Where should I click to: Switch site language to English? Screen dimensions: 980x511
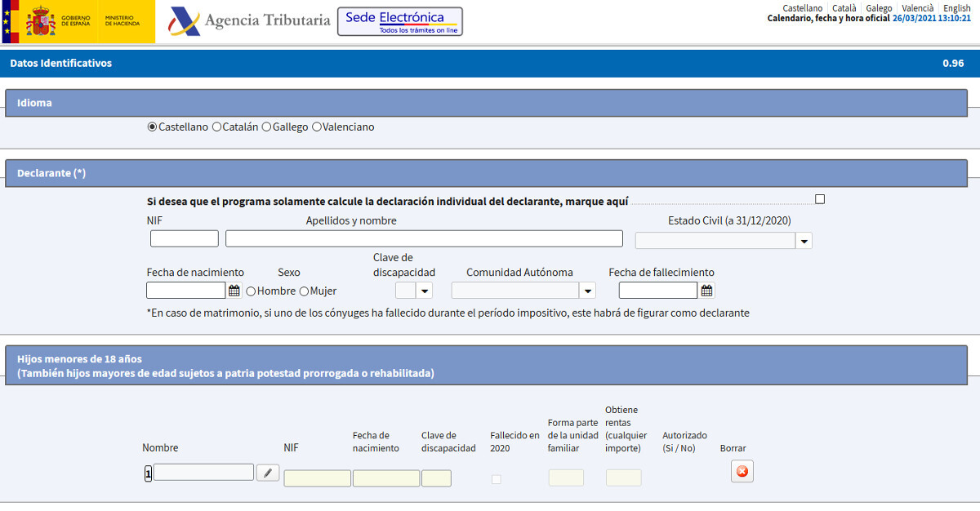click(x=956, y=8)
